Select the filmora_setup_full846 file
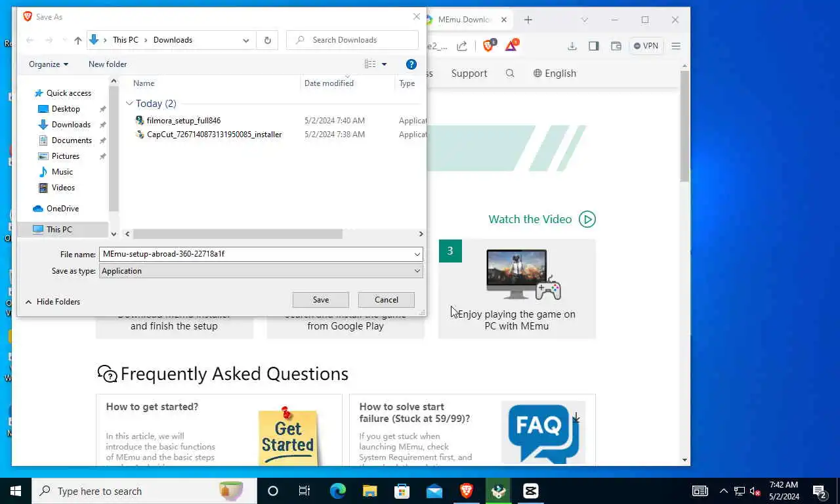The width and height of the screenshot is (840, 504). pyautogui.click(x=184, y=121)
